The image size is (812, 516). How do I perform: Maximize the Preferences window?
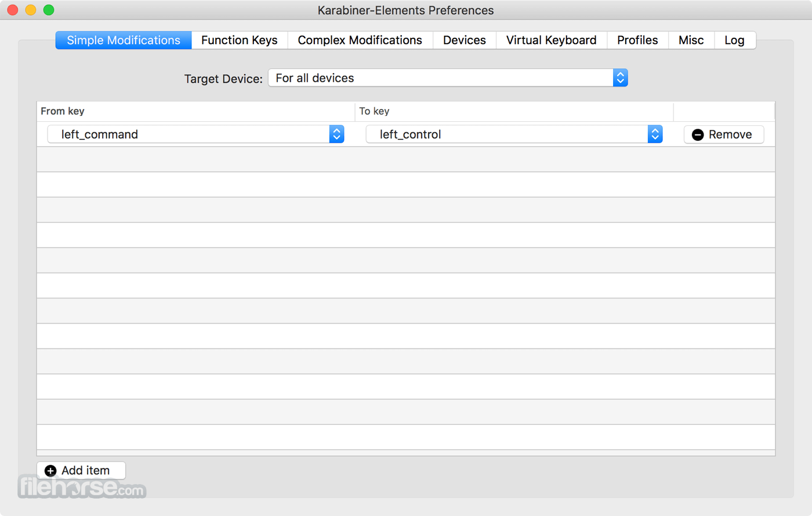pyautogui.click(x=49, y=10)
